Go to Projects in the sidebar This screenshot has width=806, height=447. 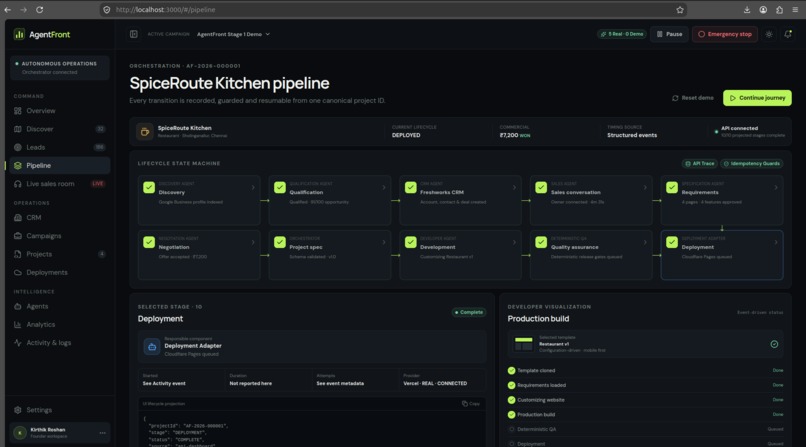pyautogui.click(x=60, y=254)
